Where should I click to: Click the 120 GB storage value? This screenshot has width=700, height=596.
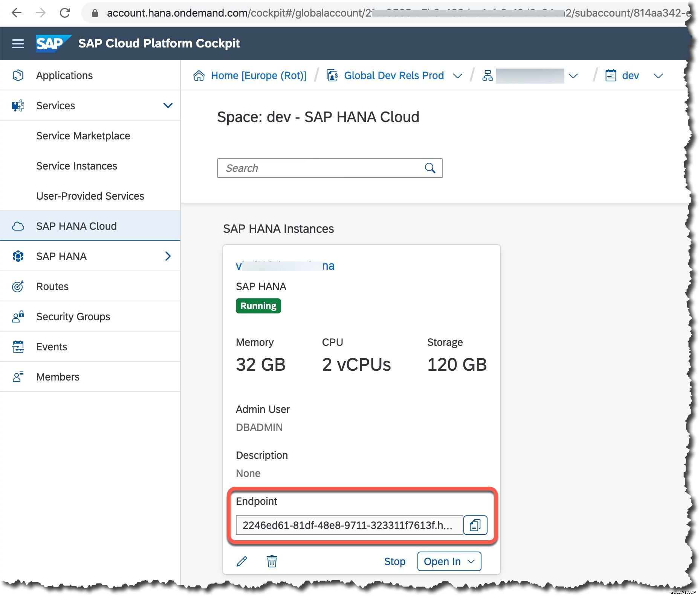[457, 365]
